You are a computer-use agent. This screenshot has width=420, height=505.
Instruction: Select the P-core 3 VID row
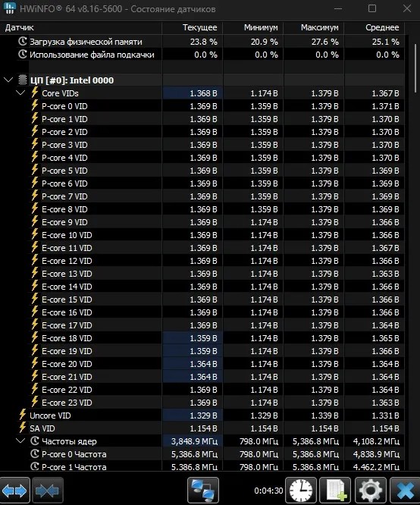[x=202, y=145]
